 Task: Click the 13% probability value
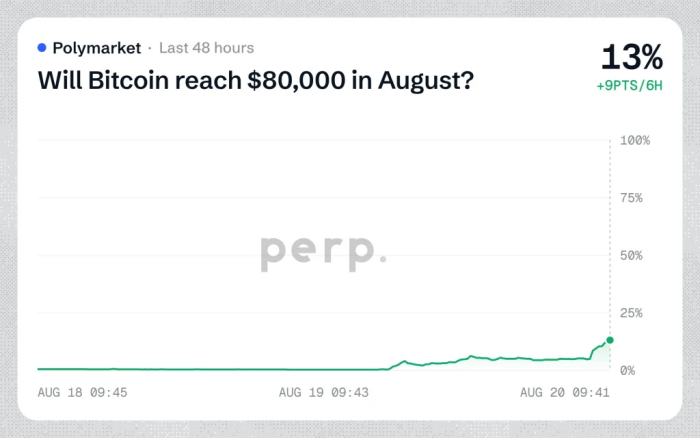[x=632, y=57]
